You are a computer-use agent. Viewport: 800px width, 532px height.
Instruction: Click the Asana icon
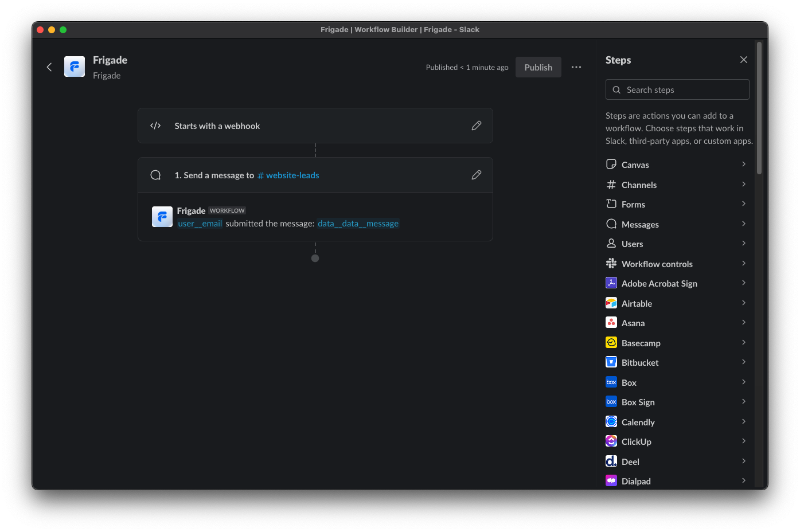click(x=611, y=322)
